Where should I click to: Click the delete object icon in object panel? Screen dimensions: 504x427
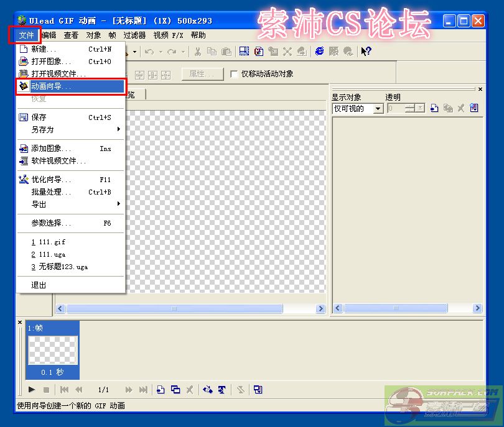[x=461, y=108]
